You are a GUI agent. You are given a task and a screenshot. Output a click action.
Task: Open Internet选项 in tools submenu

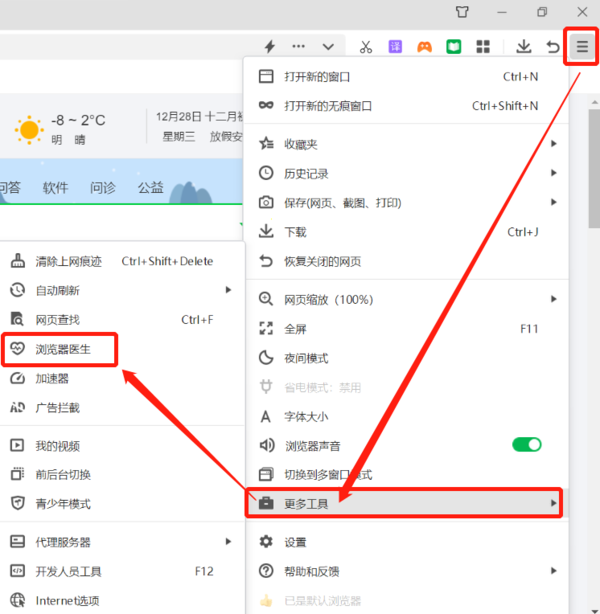click(122, 600)
